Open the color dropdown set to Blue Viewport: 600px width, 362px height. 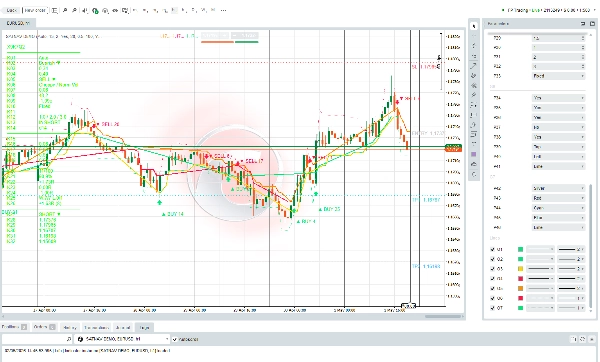559,217
